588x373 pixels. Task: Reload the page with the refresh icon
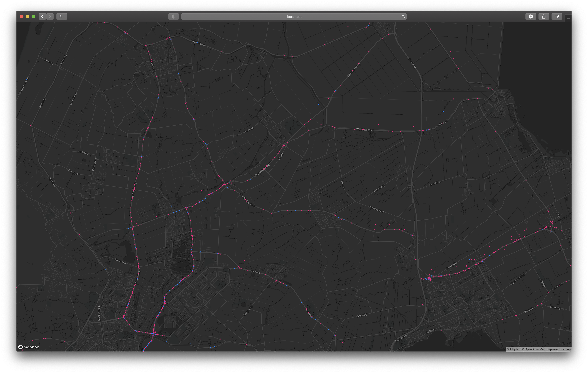(x=403, y=16)
